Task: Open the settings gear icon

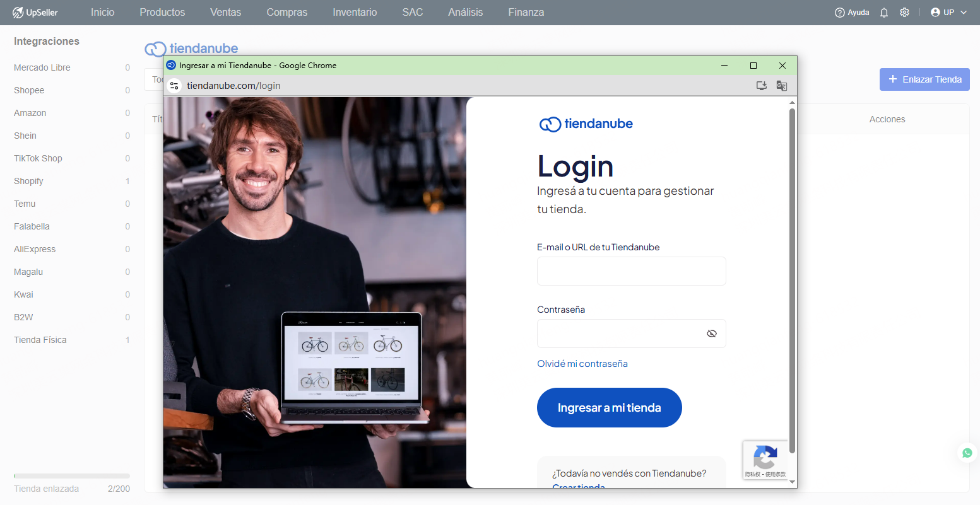Action: pos(904,13)
